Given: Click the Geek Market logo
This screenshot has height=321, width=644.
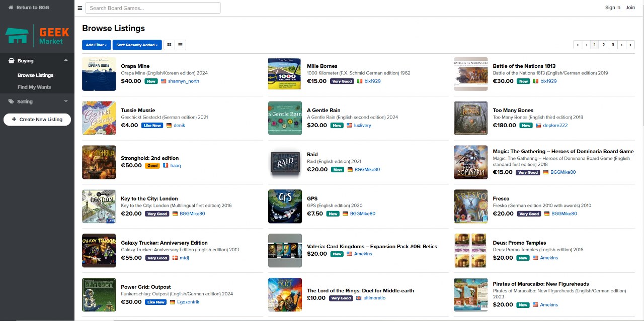Looking at the screenshot, I should pyautogui.click(x=37, y=35).
